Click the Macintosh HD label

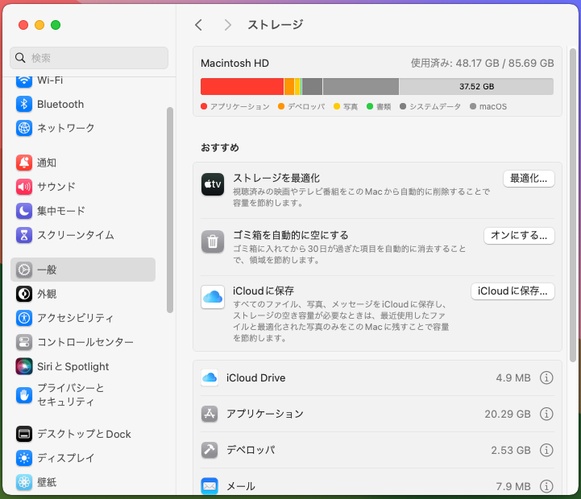coord(235,63)
